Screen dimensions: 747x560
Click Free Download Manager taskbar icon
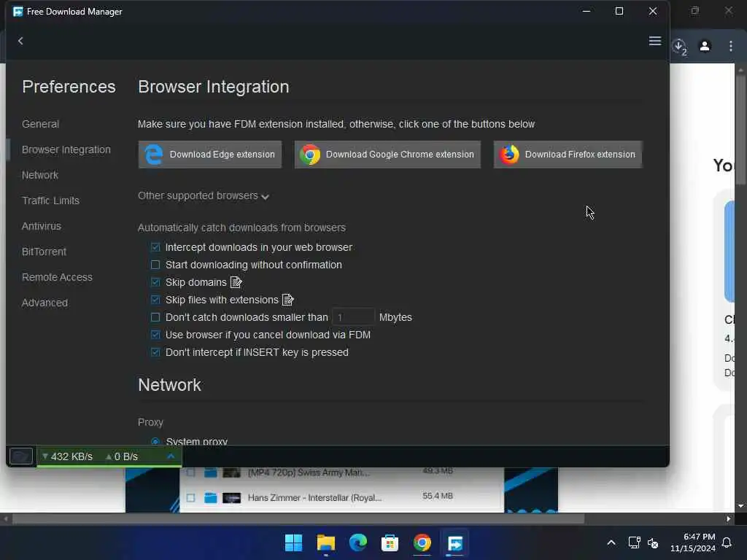pyautogui.click(x=454, y=542)
